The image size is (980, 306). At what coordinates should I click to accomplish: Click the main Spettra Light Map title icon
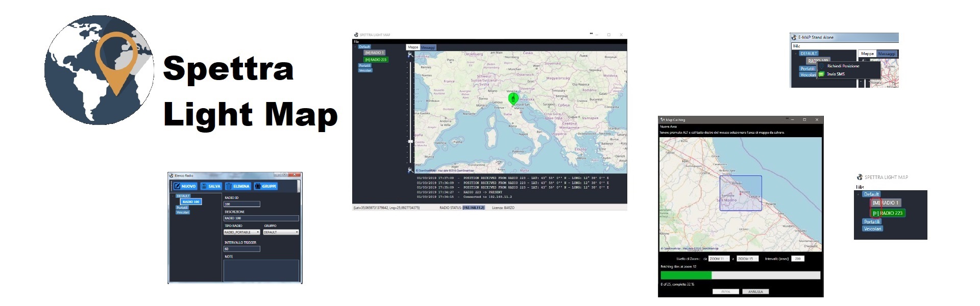[356, 35]
